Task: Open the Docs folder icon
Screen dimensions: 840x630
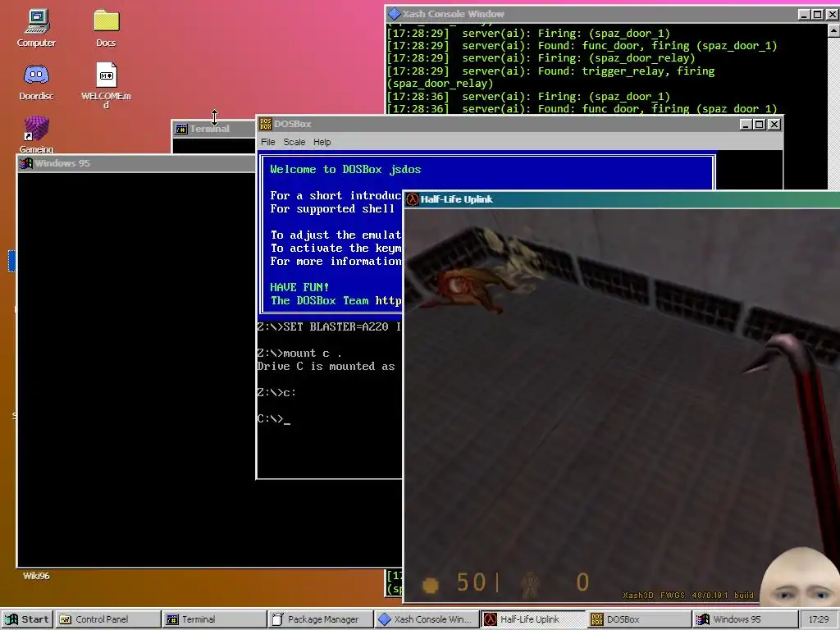Action: tap(106, 28)
